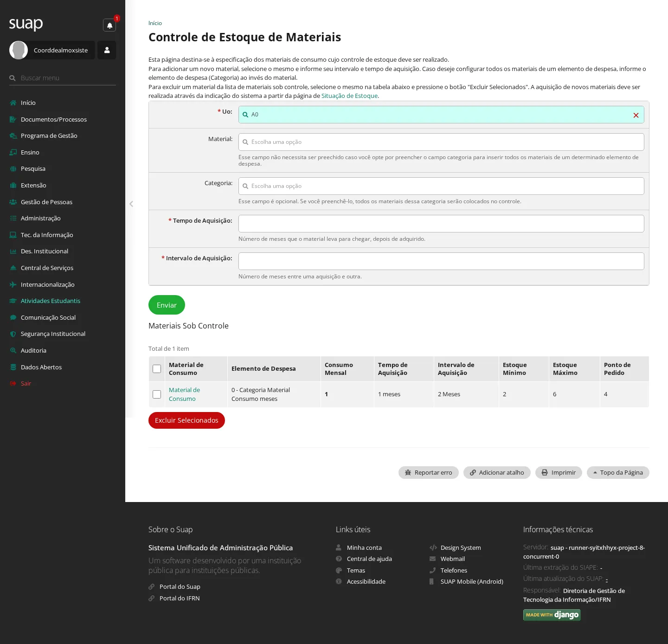
Task: Collapse the sidebar with the chevron arrow
Action: 131,204
